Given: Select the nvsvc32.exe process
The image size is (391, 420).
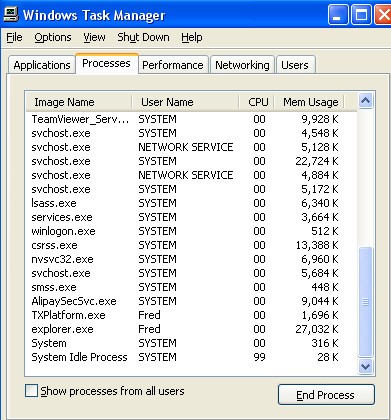Looking at the screenshot, I should pyautogui.click(x=191, y=259).
